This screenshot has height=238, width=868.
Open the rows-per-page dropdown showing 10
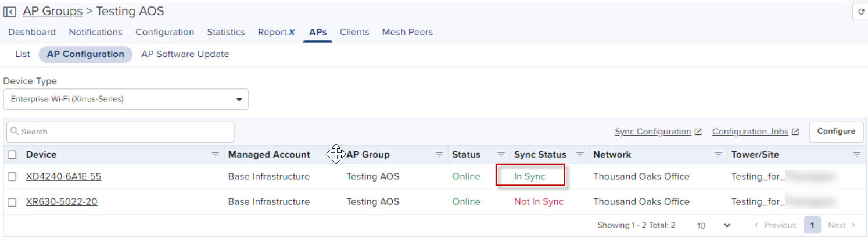click(x=713, y=225)
